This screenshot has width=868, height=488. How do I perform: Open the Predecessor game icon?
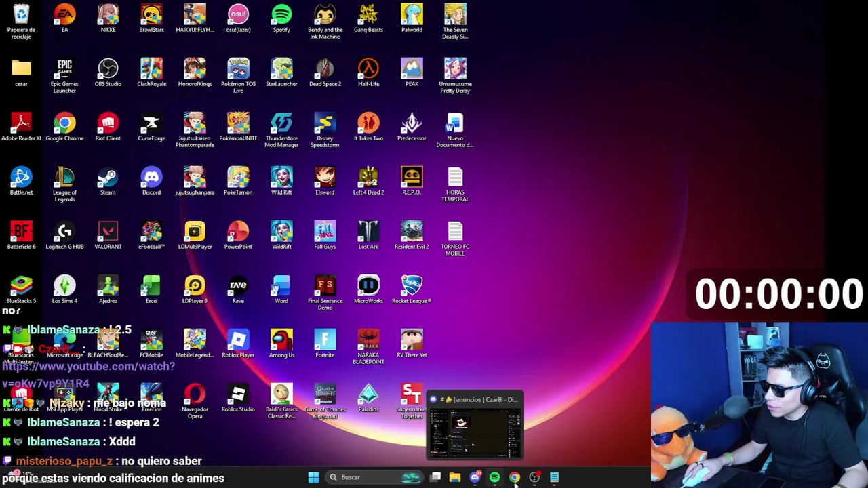click(x=412, y=127)
